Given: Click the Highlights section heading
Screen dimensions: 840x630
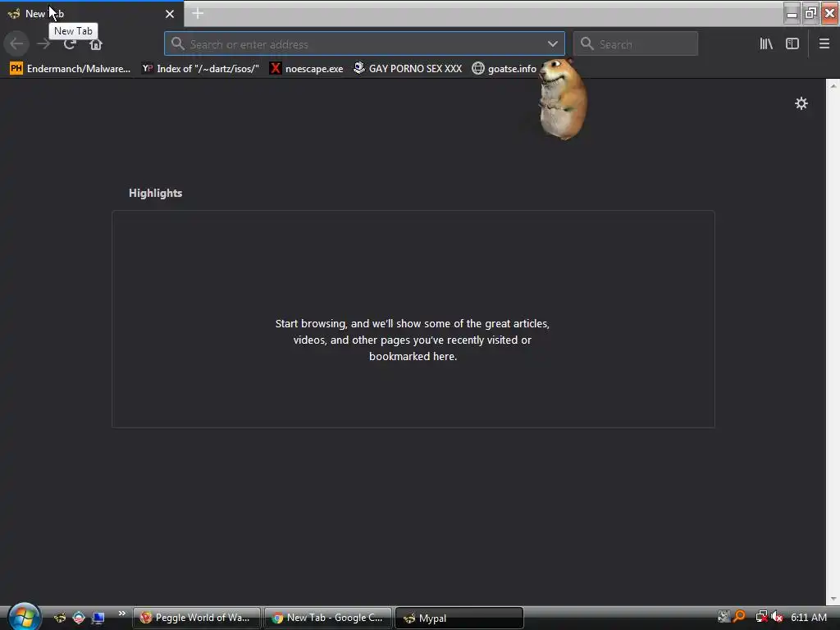Looking at the screenshot, I should tap(155, 193).
